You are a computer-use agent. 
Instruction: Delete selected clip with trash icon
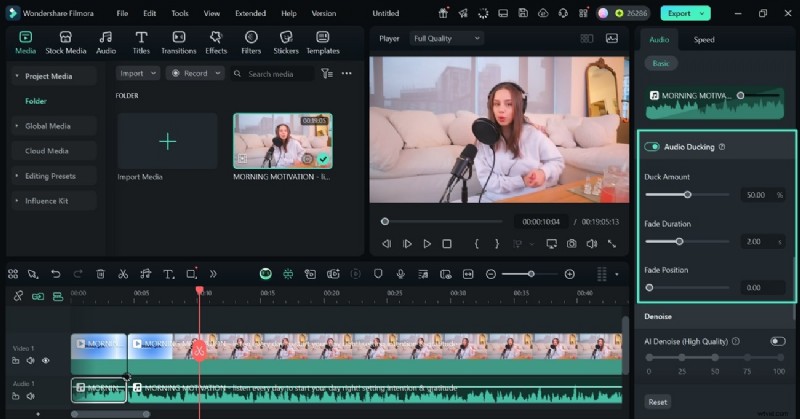pos(101,274)
